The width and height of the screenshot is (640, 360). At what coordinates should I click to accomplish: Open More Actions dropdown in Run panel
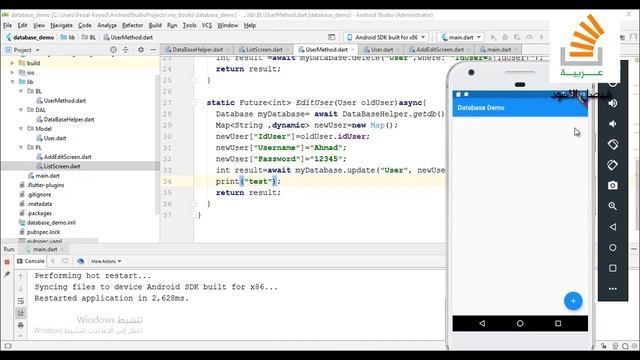pyautogui.click(x=105, y=261)
